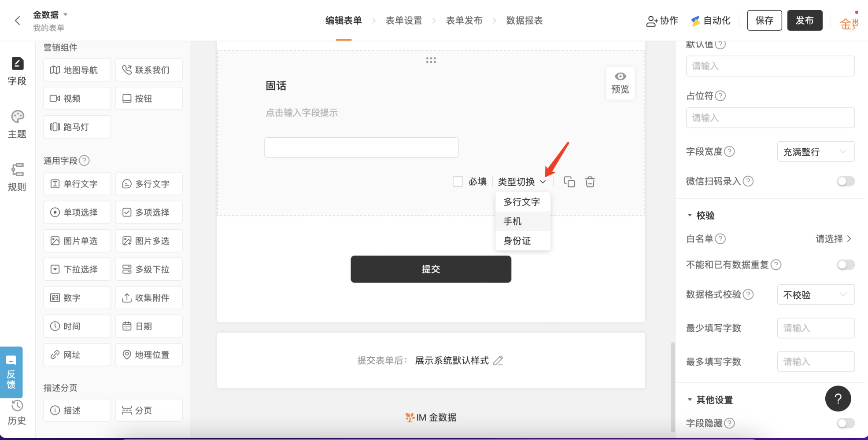Open the 金数据 workspace dropdown arrow
This screenshot has height=440, width=868.
pyautogui.click(x=66, y=15)
